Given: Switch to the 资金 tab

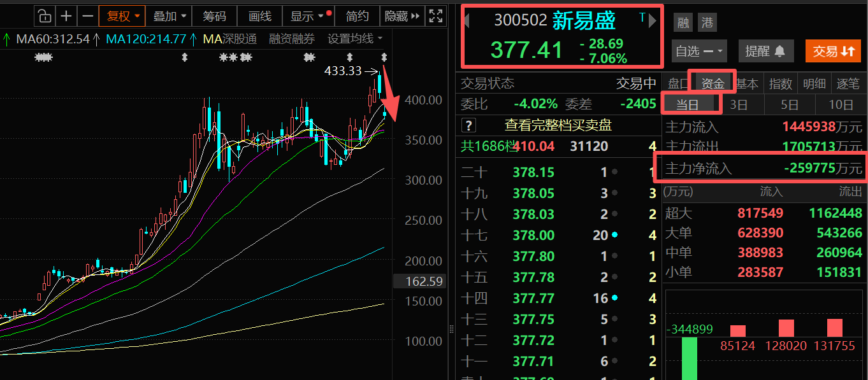Looking at the screenshot, I should click(x=712, y=83).
